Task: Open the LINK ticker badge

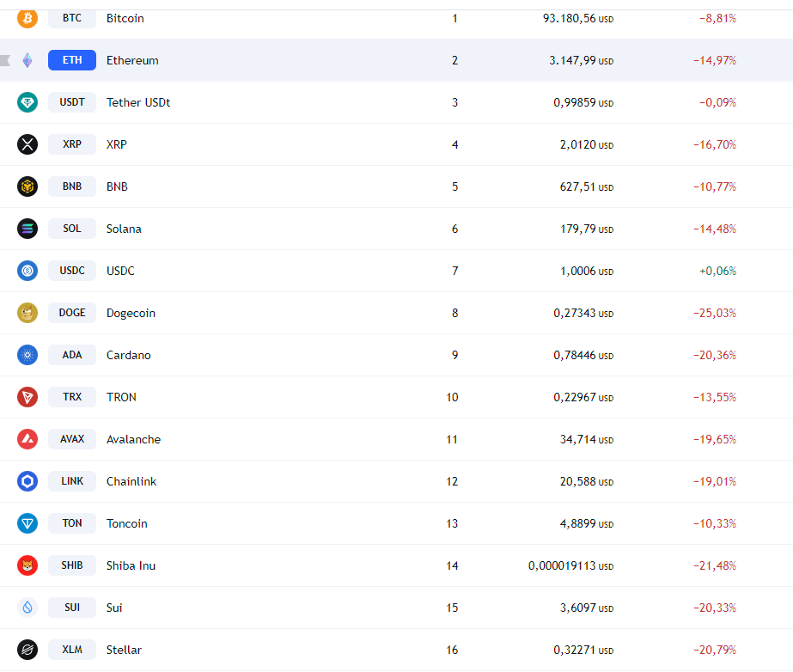Action: pos(72,480)
